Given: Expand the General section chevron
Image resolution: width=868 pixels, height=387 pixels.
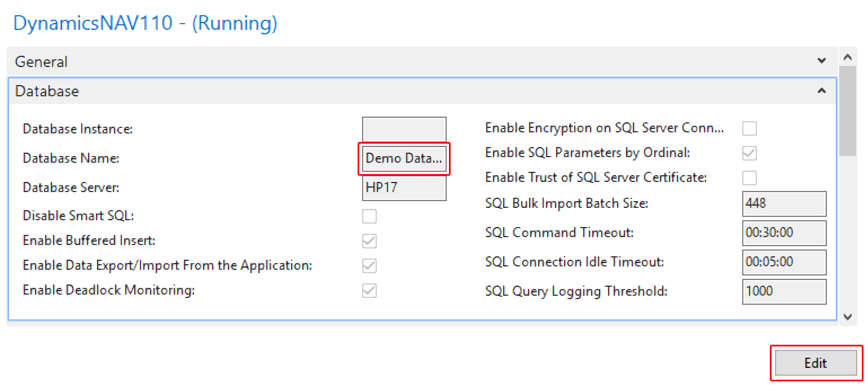Looking at the screenshot, I should tap(822, 61).
